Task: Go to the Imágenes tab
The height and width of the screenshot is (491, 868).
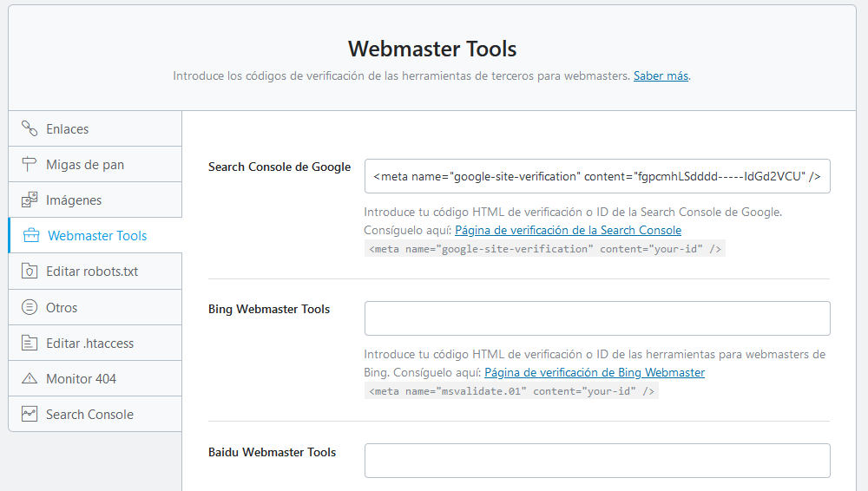Action: (x=95, y=200)
